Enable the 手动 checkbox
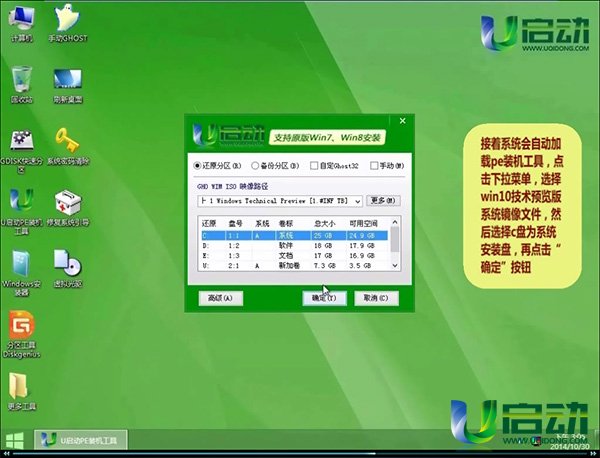 tap(374, 166)
